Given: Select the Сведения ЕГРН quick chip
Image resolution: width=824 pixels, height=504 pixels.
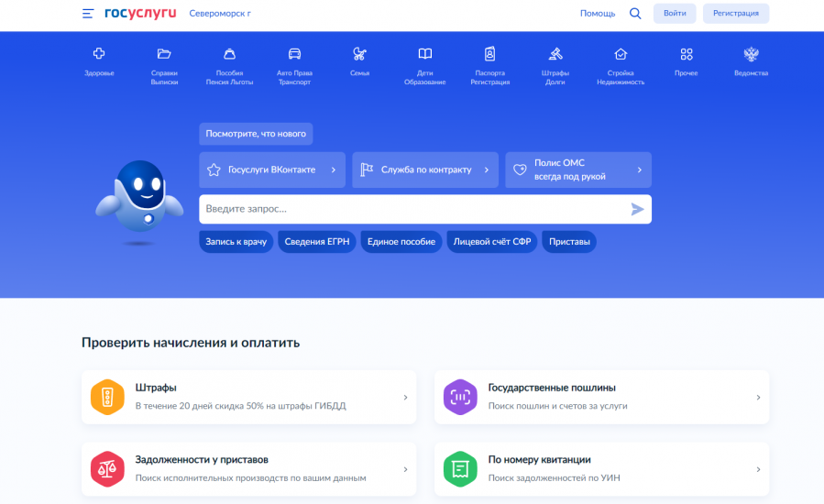Looking at the screenshot, I should [317, 242].
